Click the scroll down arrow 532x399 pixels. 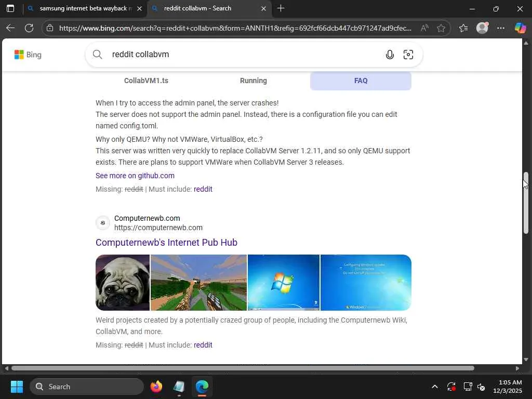pos(526,360)
